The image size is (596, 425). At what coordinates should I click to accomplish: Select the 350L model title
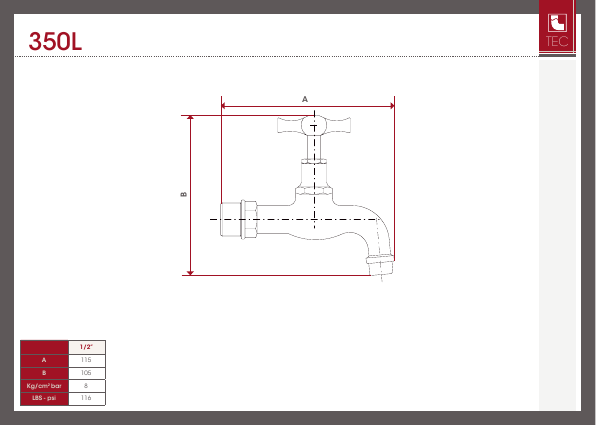(x=55, y=41)
